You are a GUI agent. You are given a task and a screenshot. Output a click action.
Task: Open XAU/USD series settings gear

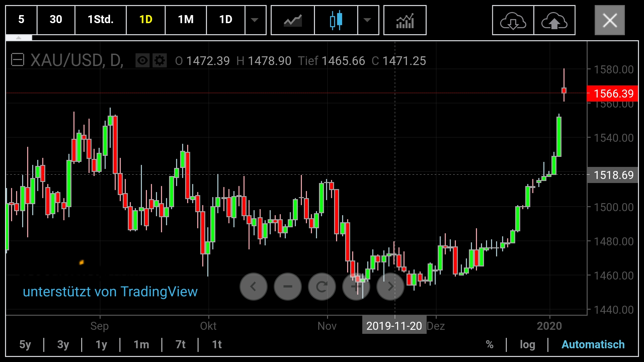pos(160,61)
